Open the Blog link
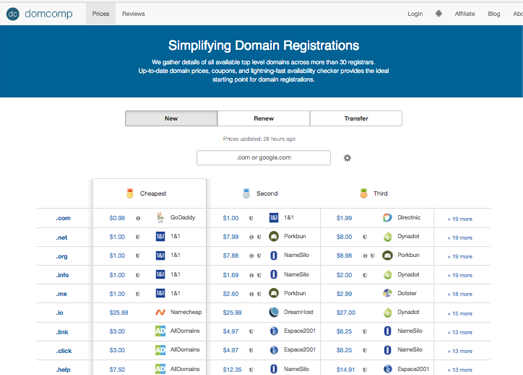The width and height of the screenshot is (523, 375). tap(494, 14)
